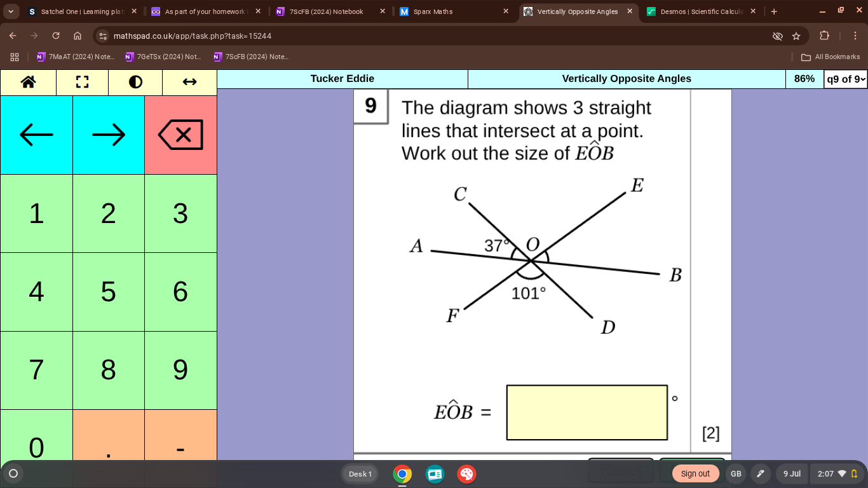The width and height of the screenshot is (868, 488).
Task: Open Chrome from the shelf
Action: click(402, 474)
